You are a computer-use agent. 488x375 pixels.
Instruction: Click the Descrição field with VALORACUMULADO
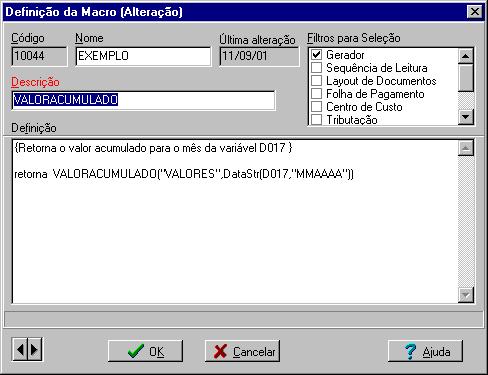pos(143,100)
